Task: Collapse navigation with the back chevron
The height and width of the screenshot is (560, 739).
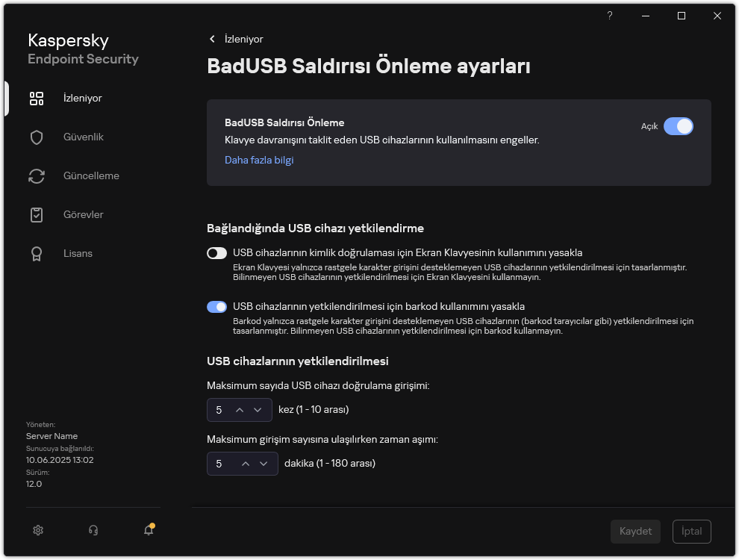Action: pos(213,39)
